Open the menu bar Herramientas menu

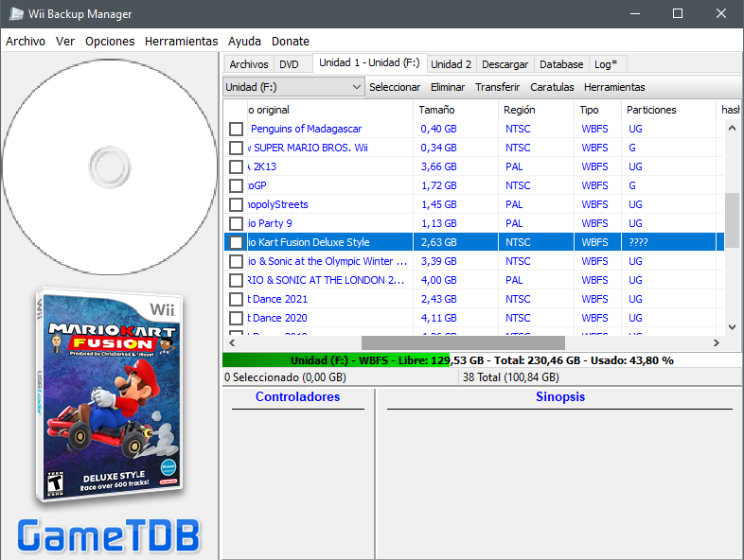181,42
